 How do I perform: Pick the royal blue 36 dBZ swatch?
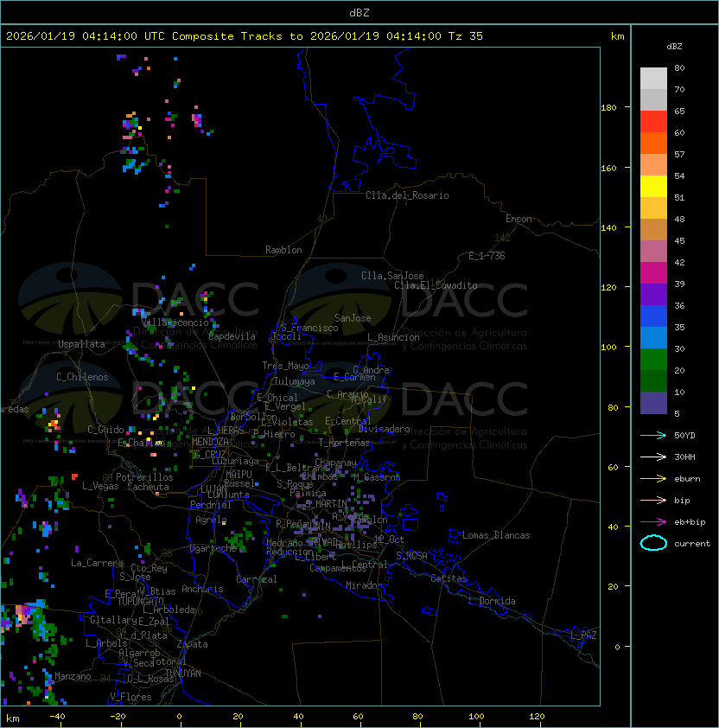(653, 316)
